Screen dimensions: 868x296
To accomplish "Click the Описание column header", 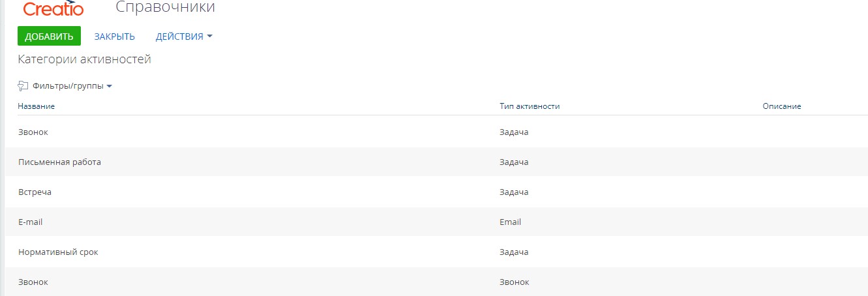I will click(781, 106).
